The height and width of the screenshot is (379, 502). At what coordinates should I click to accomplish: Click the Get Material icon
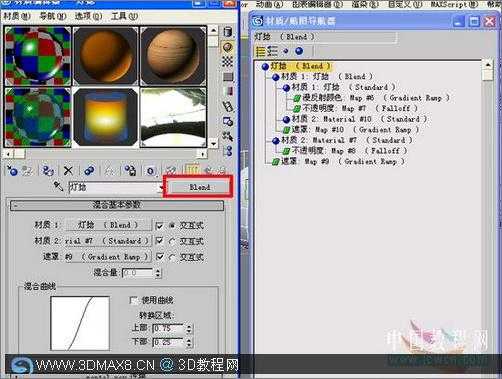12,171
